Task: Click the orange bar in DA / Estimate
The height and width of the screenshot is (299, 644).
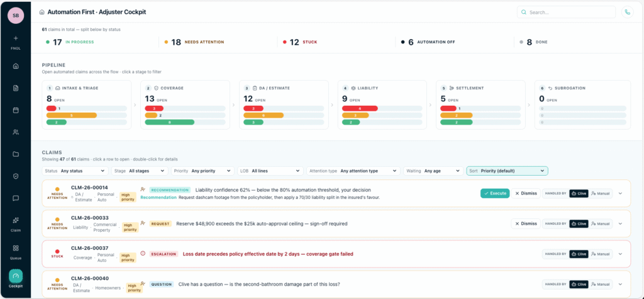Action: point(264,116)
